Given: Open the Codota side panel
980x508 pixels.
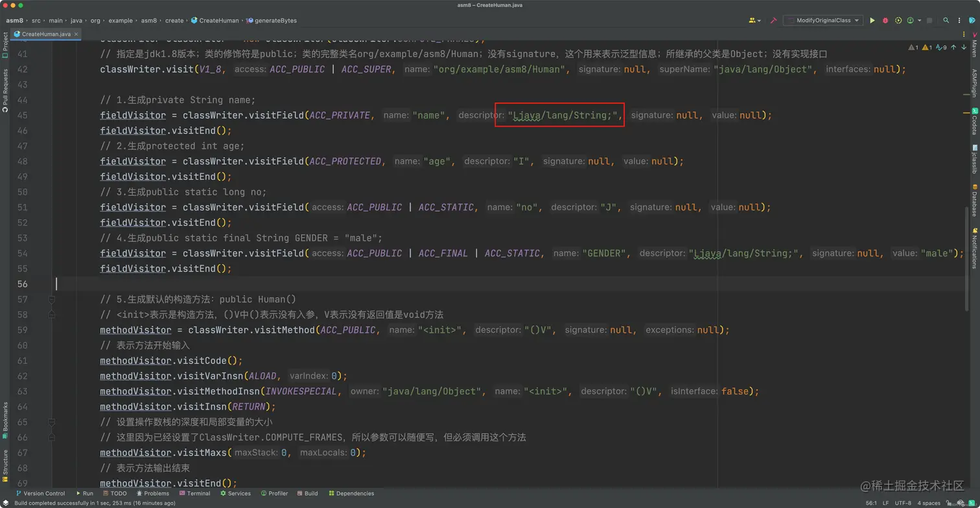Looking at the screenshot, I should (974, 122).
